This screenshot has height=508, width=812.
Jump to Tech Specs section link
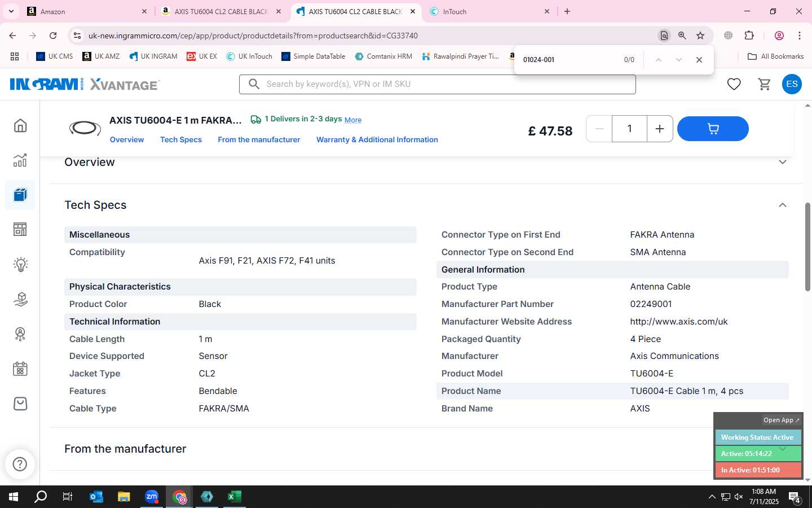[x=181, y=139]
